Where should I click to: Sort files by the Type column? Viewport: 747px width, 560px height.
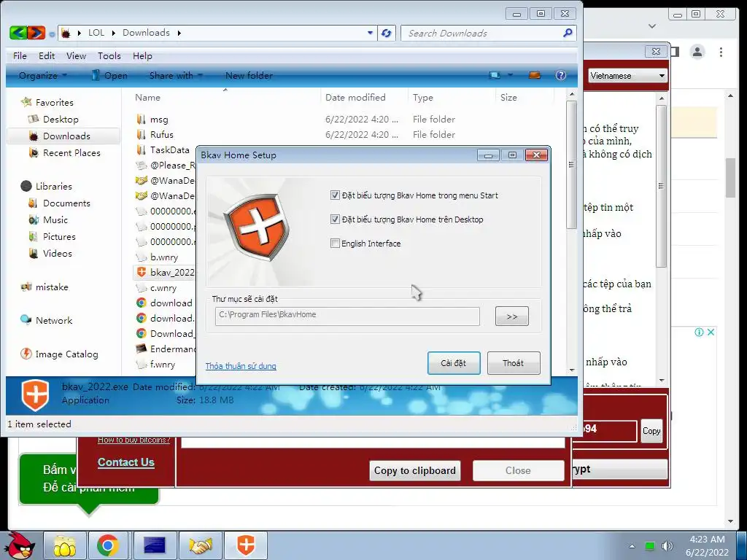(423, 98)
